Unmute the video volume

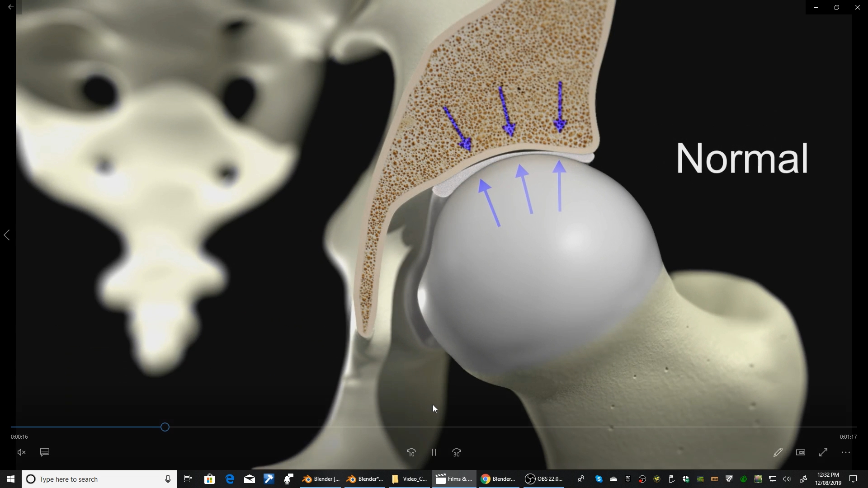point(22,452)
